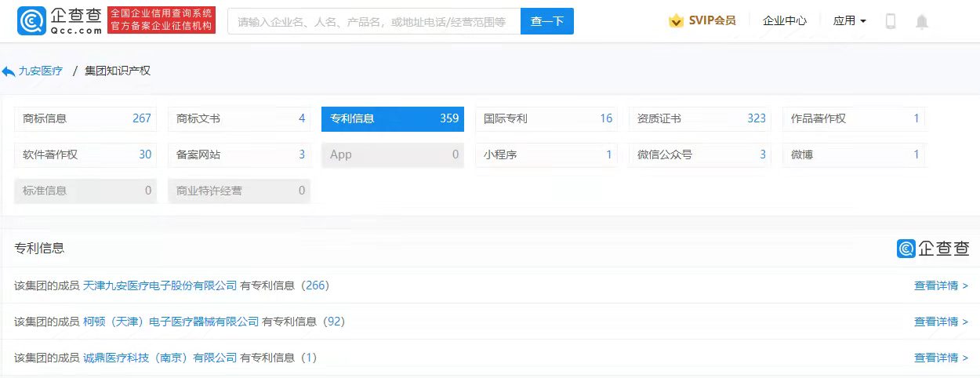Go to 企业中心
The width and height of the screenshot is (980, 378).
pyautogui.click(x=785, y=21)
